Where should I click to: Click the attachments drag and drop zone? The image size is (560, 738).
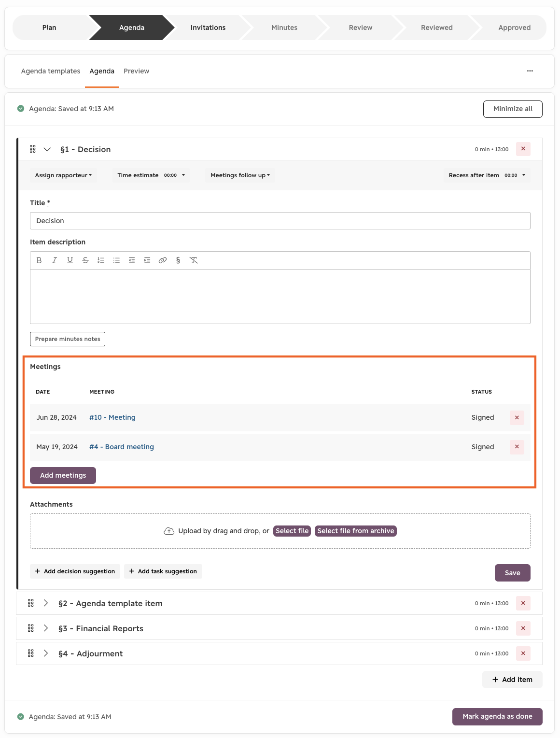pyautogui.click(x=280, y=531)
